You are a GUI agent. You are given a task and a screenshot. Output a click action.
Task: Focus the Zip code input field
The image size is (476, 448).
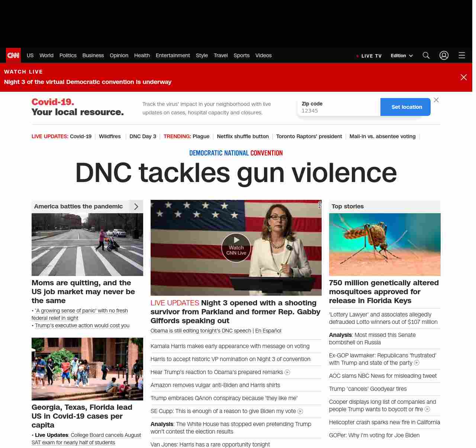(x=338, y=111)
